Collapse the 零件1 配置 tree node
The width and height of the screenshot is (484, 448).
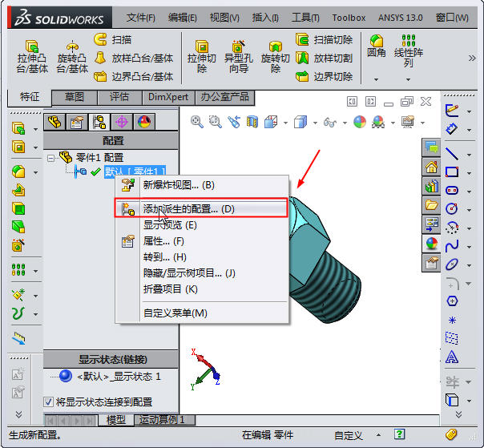pos(50,158)
